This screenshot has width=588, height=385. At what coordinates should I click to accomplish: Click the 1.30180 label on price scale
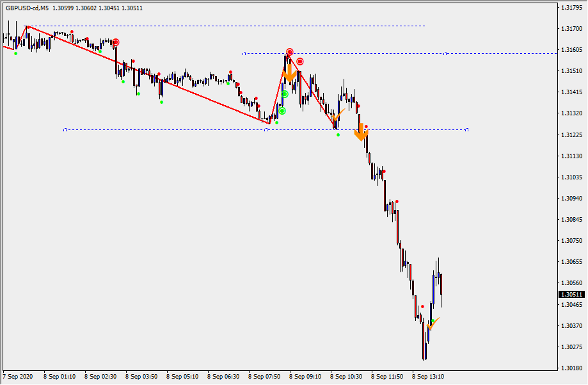coord(571,368)
